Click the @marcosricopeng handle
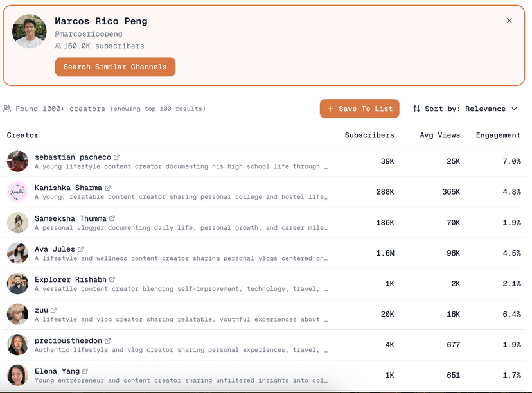This screenshot has width=532, height=393. [x=88, y=34]
